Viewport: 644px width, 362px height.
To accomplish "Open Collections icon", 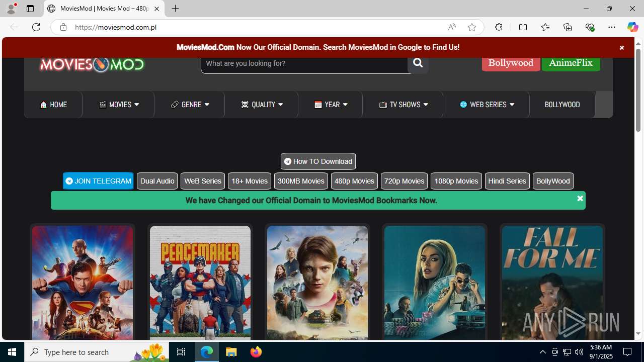I will coord(568,27).
